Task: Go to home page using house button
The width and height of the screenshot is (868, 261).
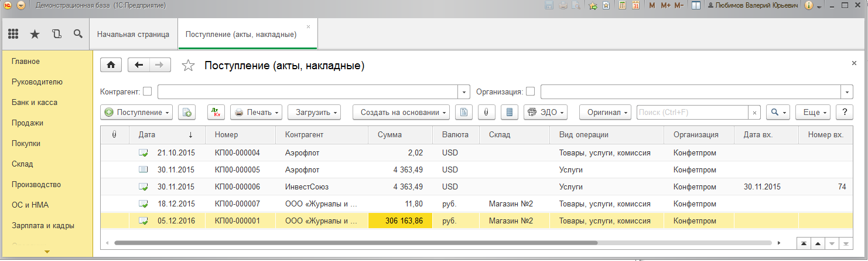Action: point(111,65)
